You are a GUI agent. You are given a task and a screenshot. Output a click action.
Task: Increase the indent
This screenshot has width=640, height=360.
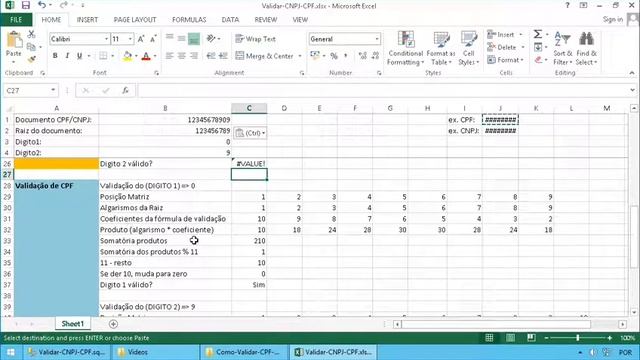(x=223, y=56)
